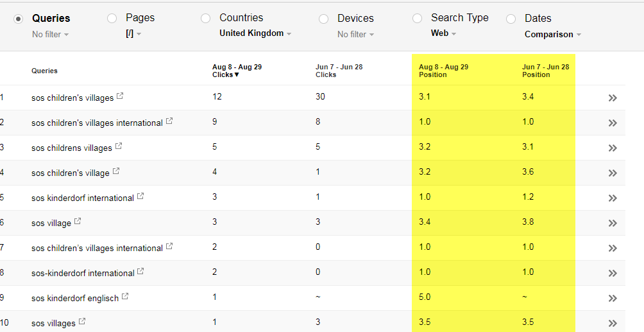Expand the Comparison dates dropdown
The image size is (644, 332).
point(552,35)
